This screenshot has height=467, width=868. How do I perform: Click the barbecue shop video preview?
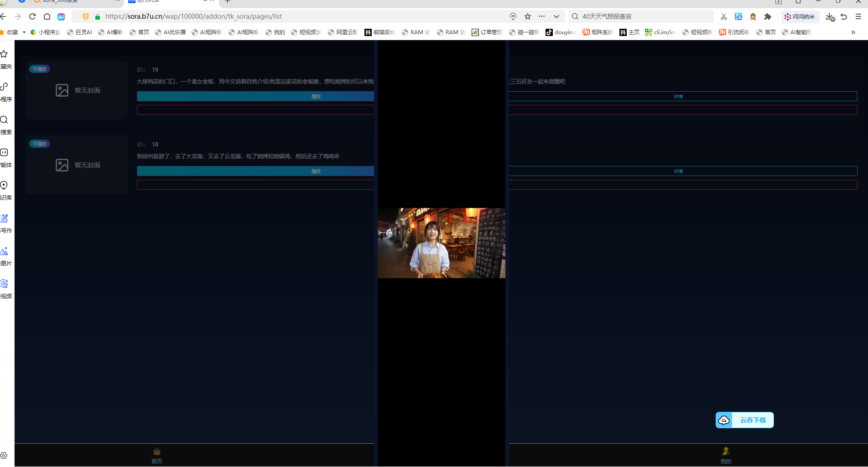441,243
